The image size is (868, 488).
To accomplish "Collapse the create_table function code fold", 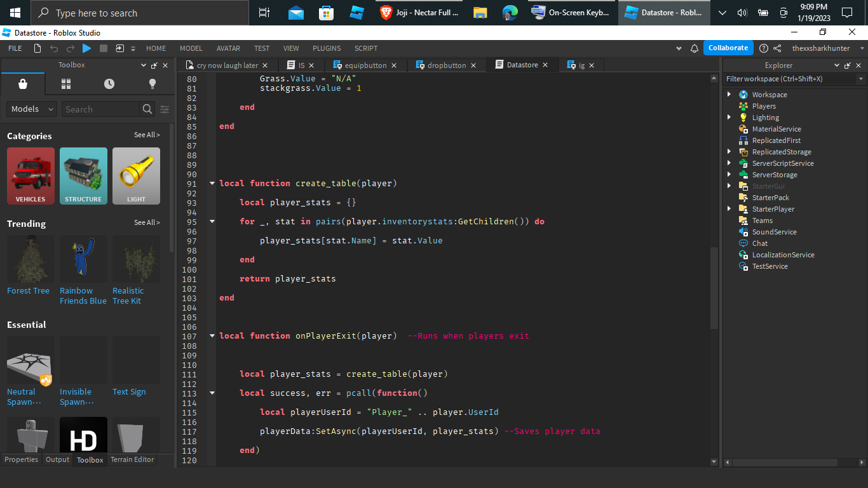I will (x=212, y=184).
